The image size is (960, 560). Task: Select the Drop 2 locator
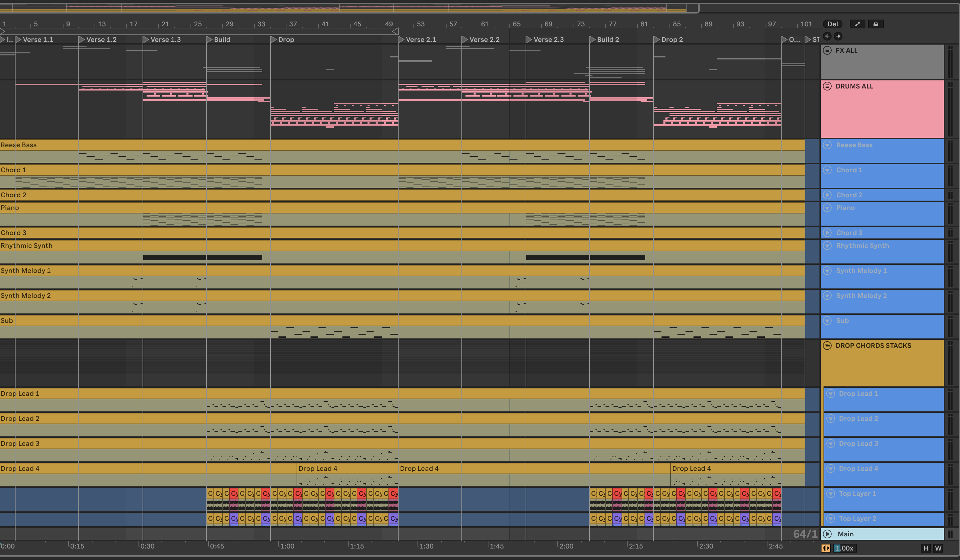(x=668, y=40)
